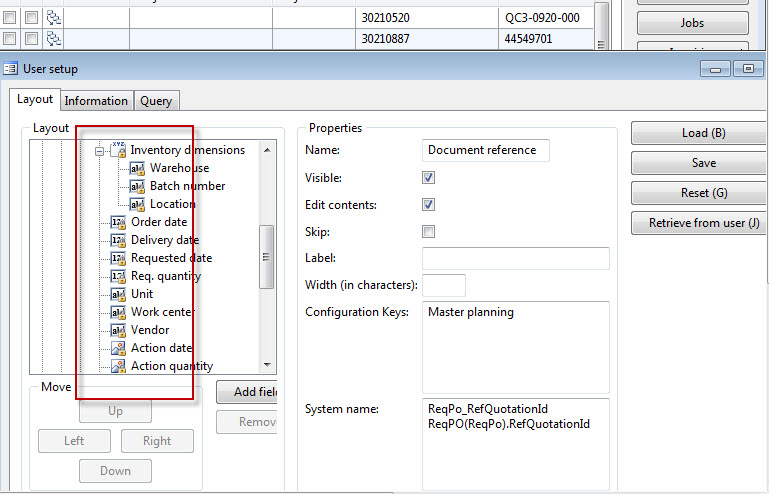Open the Information tab
Viewport: 776px width, 495px height.
(97, 101)
